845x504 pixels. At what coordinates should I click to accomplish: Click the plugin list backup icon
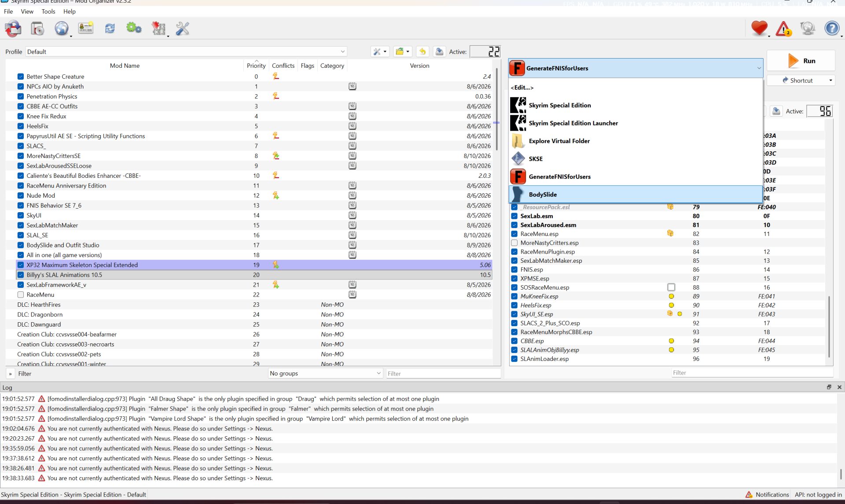point(776,111)
